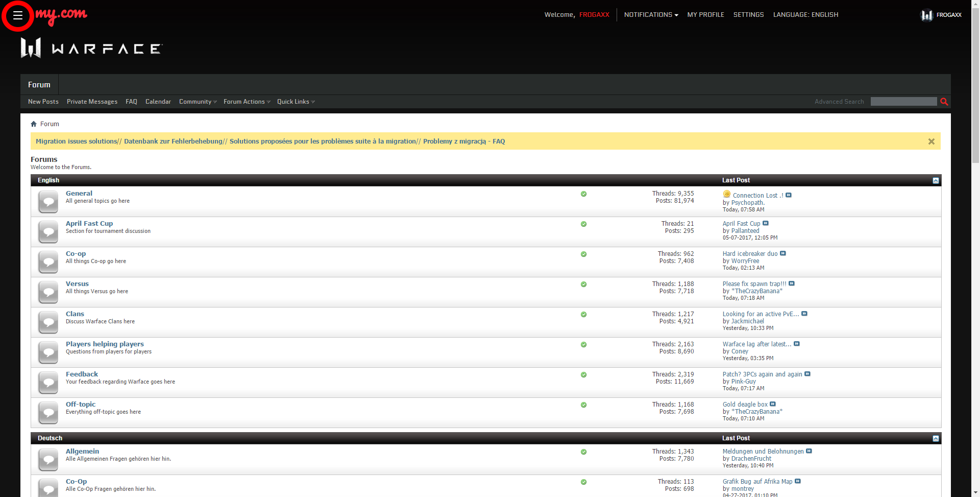Image resolution: width=980 pixels, height=497 pixels.
Task: Open the hamburger menu icon
Action: click(18, 15)
